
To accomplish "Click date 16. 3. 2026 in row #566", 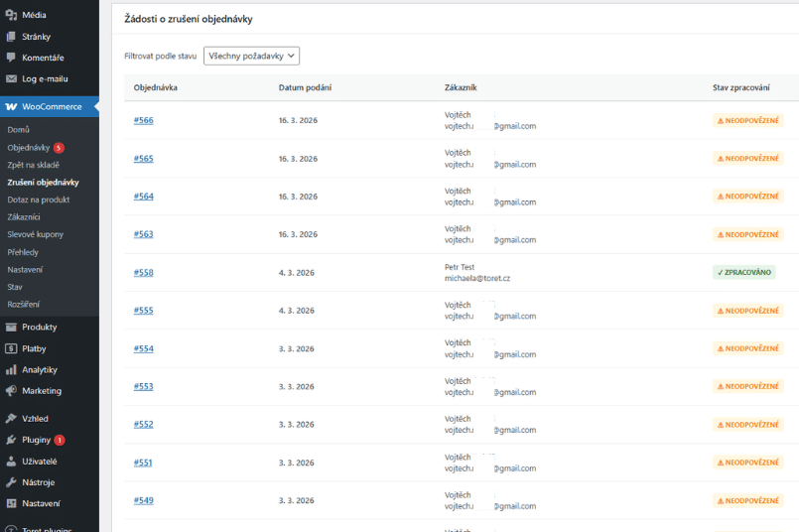I will [298, 120].
